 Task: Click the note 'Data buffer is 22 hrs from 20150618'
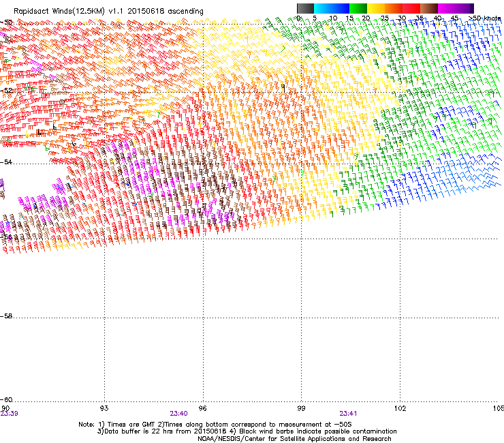166,431
